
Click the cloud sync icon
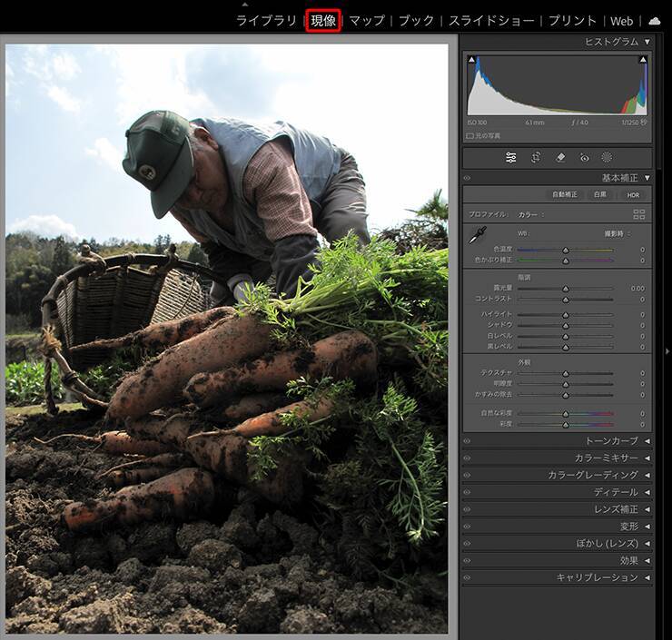coord(654,21)
